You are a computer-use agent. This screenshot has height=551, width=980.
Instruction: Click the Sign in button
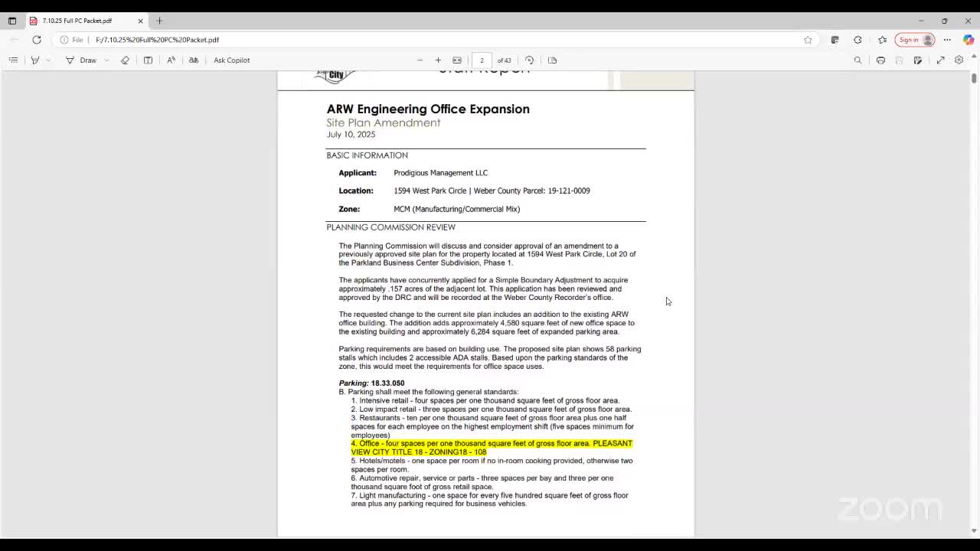coord(915,40)
